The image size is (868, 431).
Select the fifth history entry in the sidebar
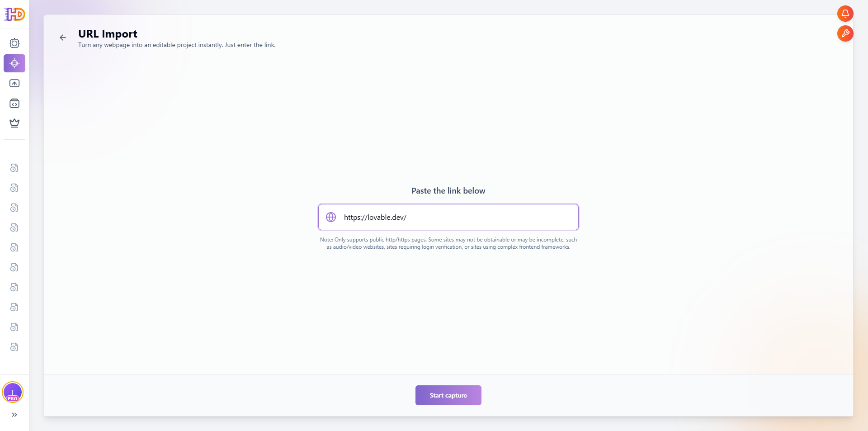tap(14, 247)
